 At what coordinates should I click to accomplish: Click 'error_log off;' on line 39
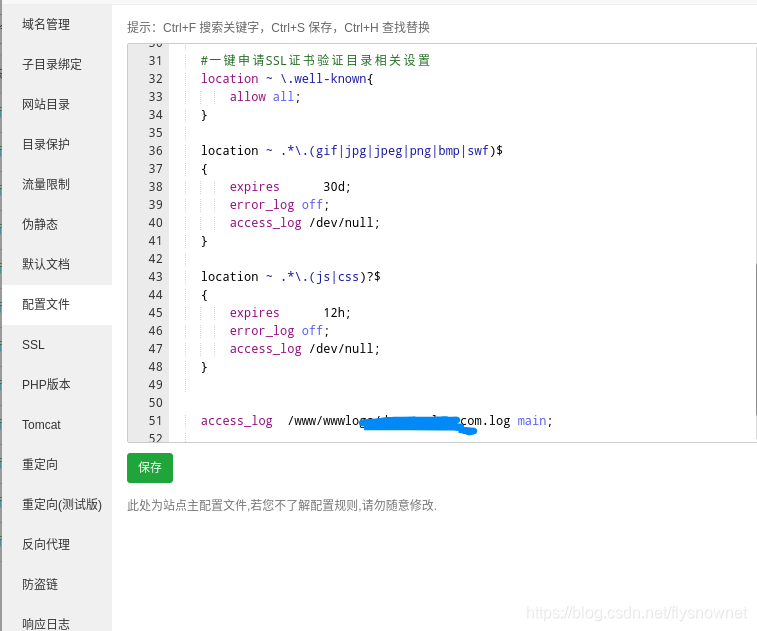279,205
